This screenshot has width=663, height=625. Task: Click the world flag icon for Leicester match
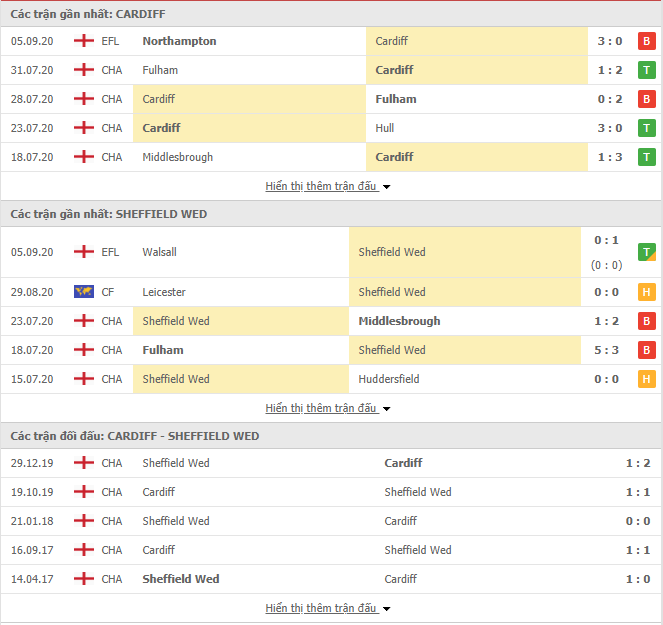click(x=84, y=292)
